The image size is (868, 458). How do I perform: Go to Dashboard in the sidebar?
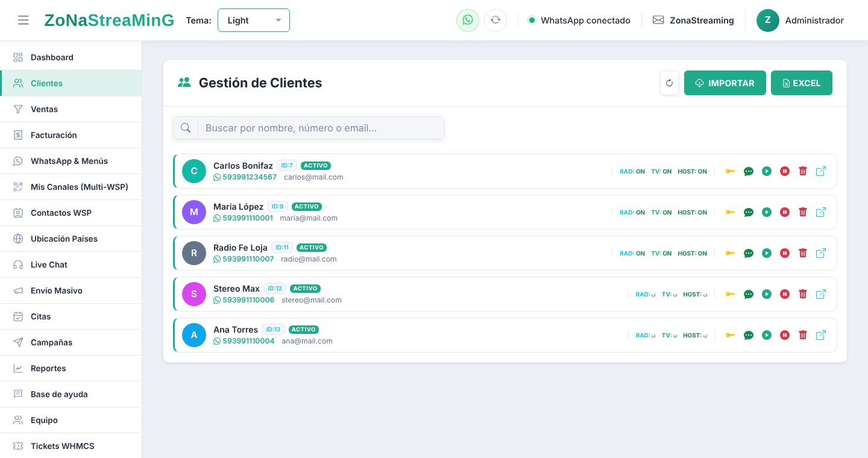click(x=71, y=57)
